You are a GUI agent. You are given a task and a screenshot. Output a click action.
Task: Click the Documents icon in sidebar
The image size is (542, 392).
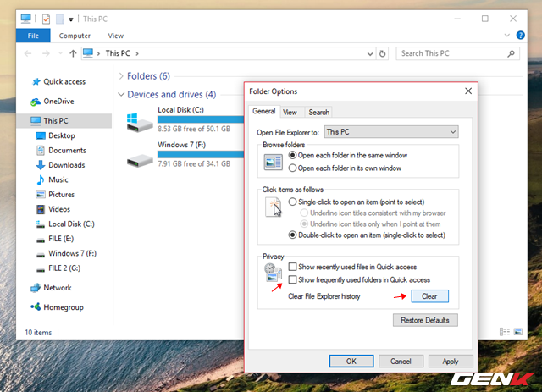pyautogui.click(x=41, y=151)
